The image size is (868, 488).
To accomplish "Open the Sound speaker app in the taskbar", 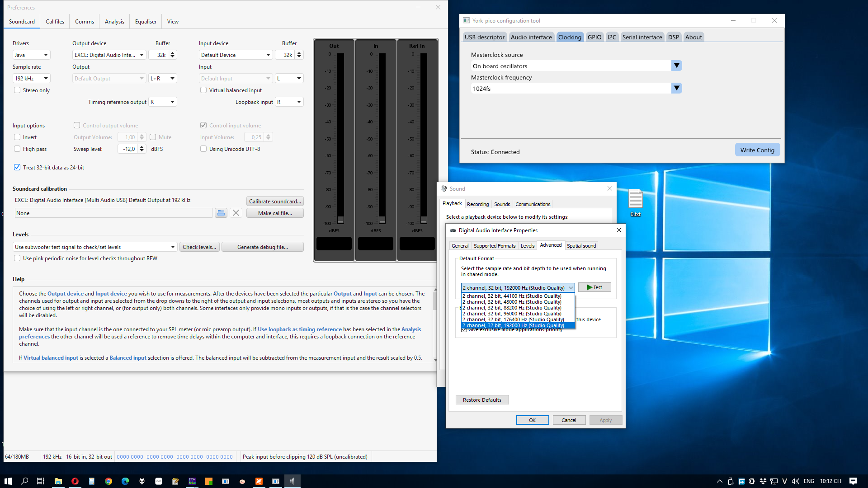I will [292, 481].
